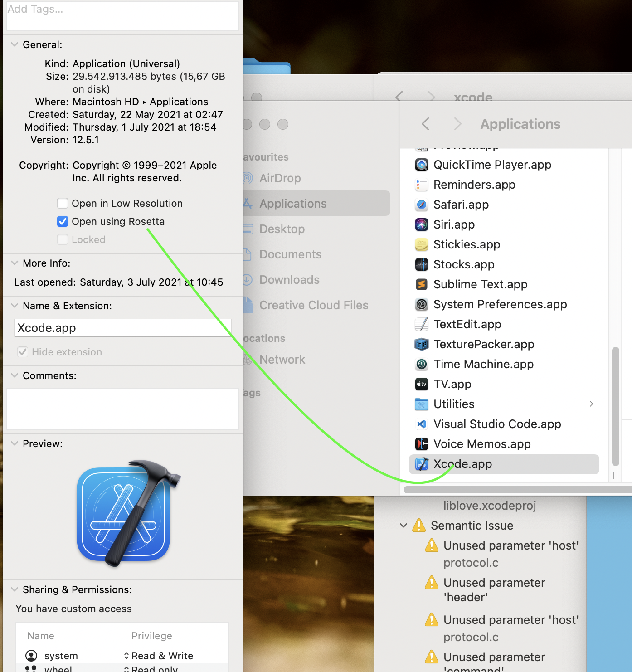Click the QuickTime Player app icon
This screenshot has width=632, height=672.
422,165
